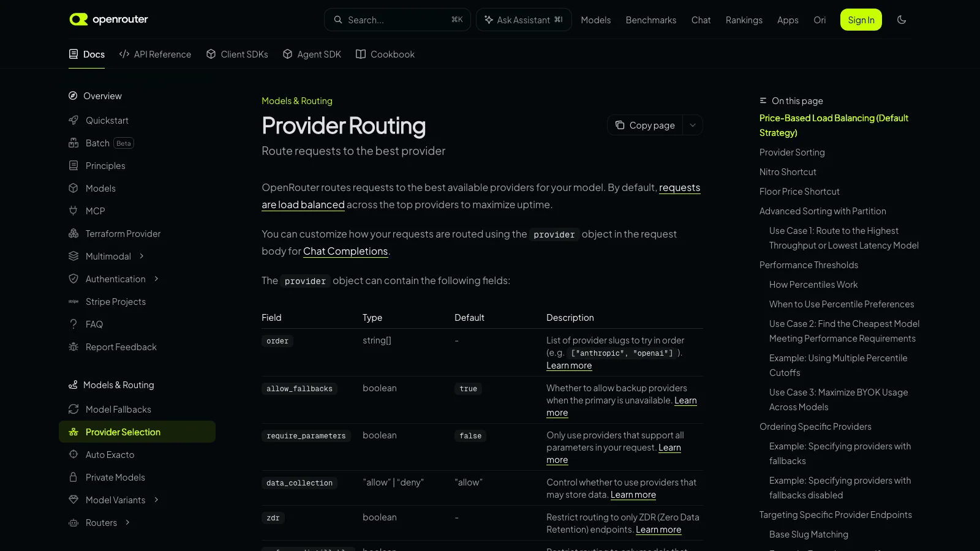Viewport: 980px width, 551px height.
Task: Click the Sign In button
Action: coord(861,20)
